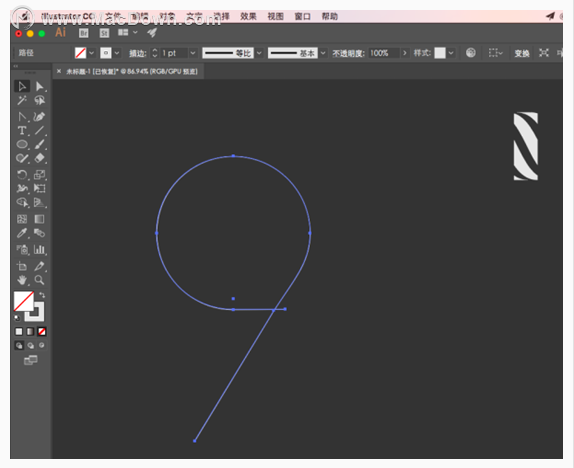This screenshot has height=468, width=574.
Task: Select the Direct Selection tool
Action: click(x=39, y=86)
